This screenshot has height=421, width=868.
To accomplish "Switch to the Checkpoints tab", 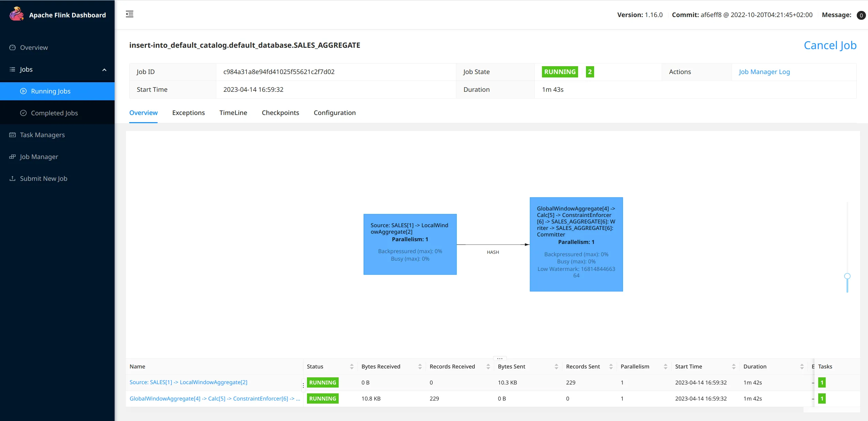I will tap(280, 113).
